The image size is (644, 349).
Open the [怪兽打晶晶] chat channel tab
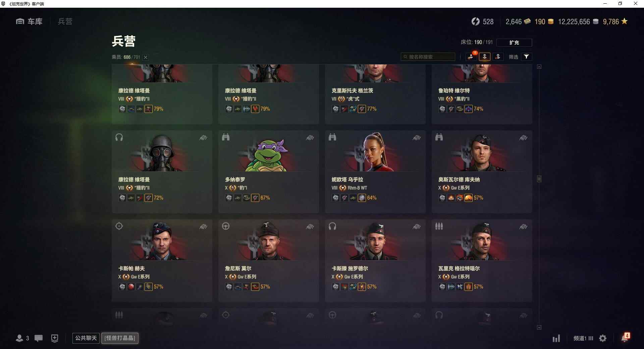tap(120, 338)
